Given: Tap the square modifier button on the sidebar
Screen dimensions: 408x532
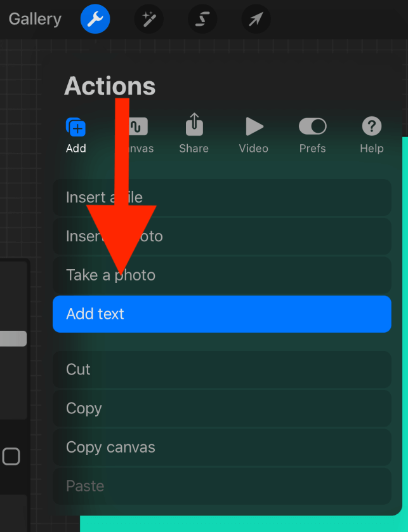Looking at the screenshot, I should (x=11, y=456).
